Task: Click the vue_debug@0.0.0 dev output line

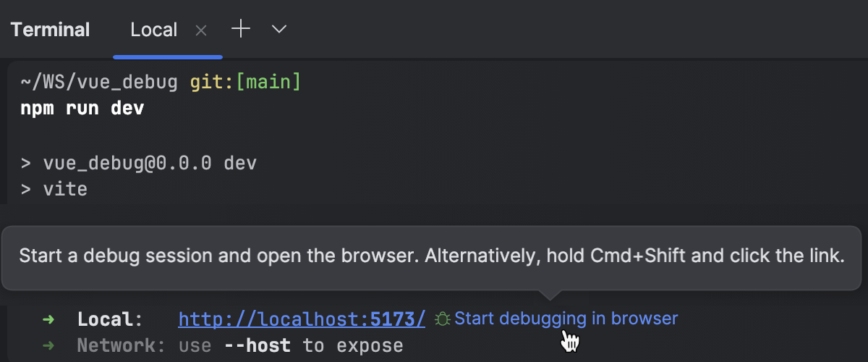Action: [x=138, y=163]
